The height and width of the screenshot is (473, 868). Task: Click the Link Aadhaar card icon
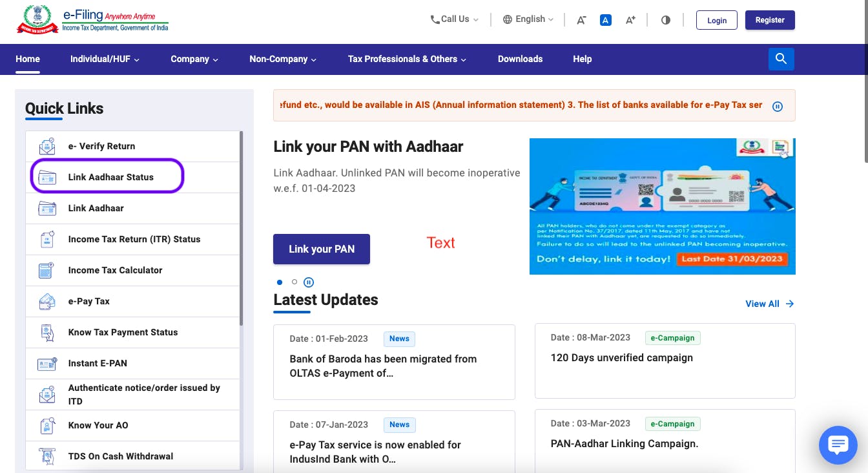click(x=47, y=208)
